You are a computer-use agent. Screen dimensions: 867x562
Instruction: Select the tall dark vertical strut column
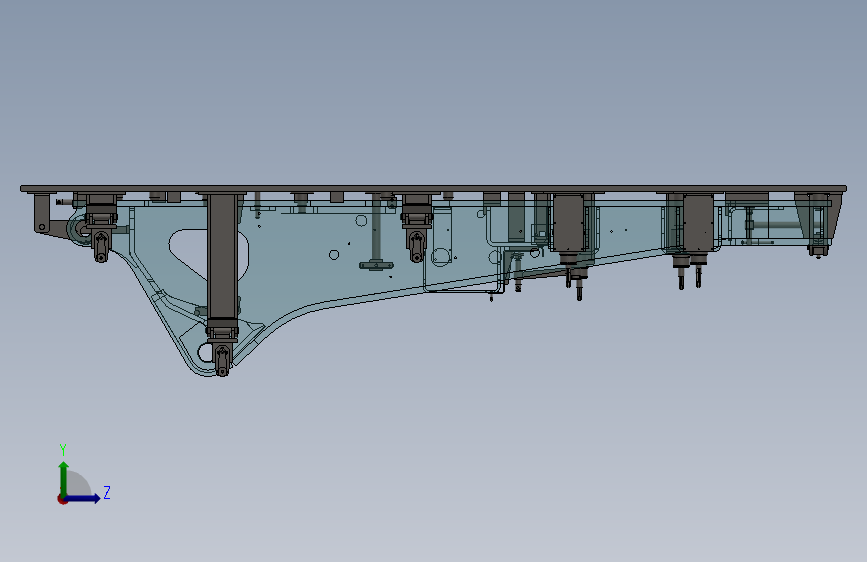pyautogui.click(x=223, y=256)
